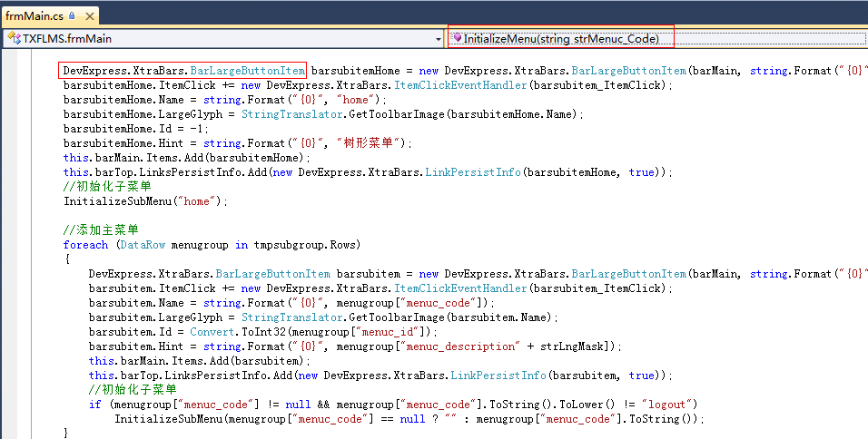Place cursor on barsubitemHome.Name assignment

pos(225,100)
